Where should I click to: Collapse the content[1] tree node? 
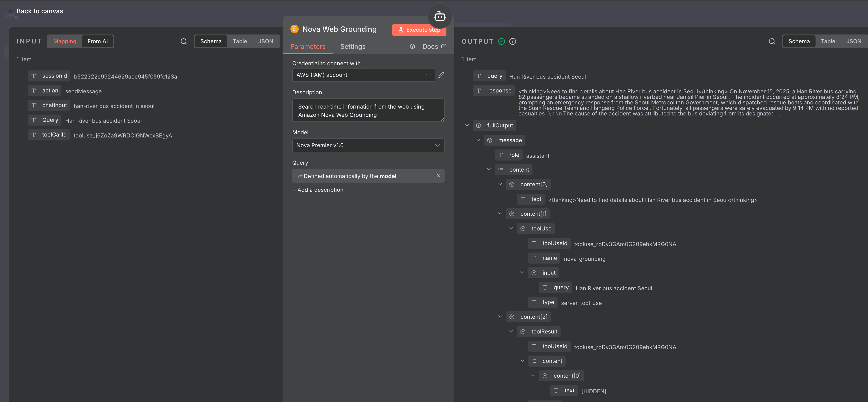(500, 213)
